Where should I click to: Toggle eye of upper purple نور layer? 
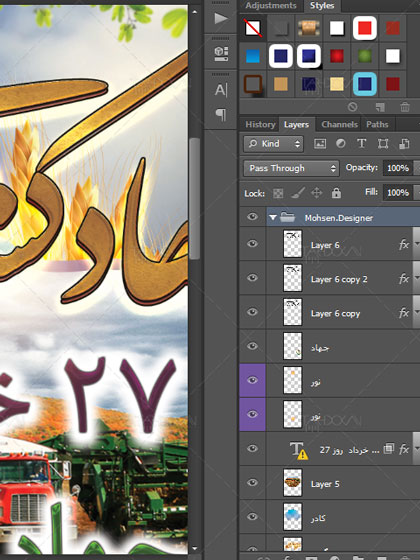252,380
